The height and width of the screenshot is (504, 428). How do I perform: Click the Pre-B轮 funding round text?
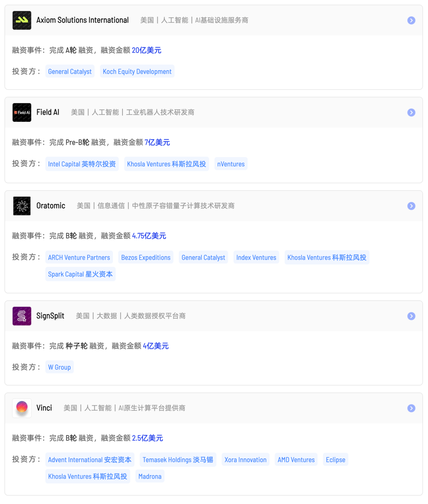tap(78, 142)
